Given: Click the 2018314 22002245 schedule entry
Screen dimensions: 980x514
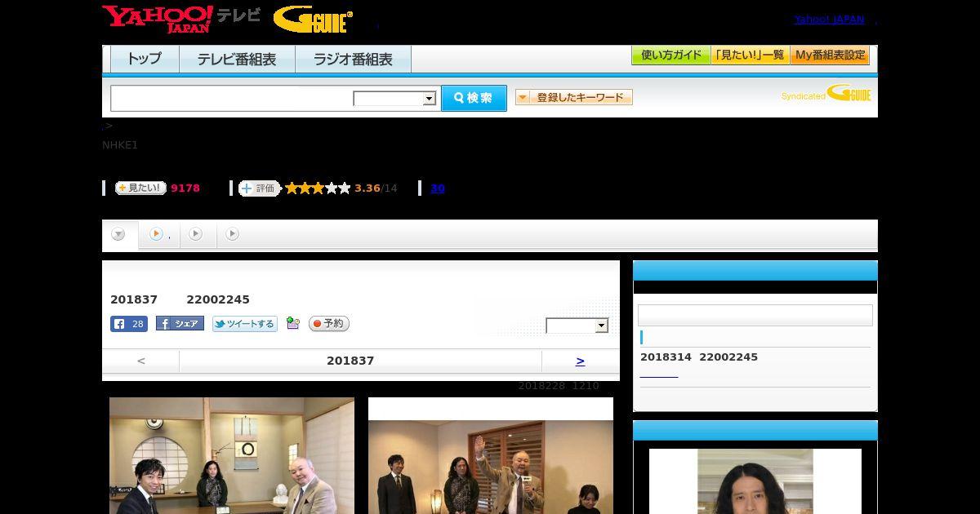Looking at the screenshot, I should (699, 357).
